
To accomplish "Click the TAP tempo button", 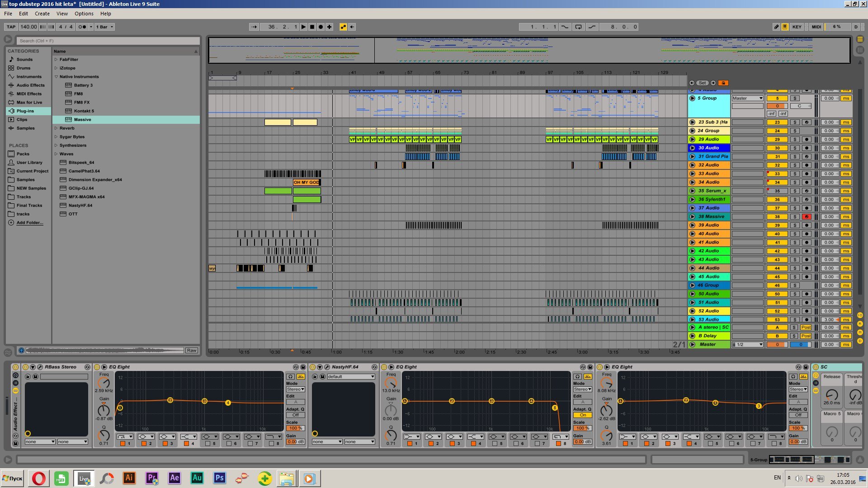I will point(11,27).
